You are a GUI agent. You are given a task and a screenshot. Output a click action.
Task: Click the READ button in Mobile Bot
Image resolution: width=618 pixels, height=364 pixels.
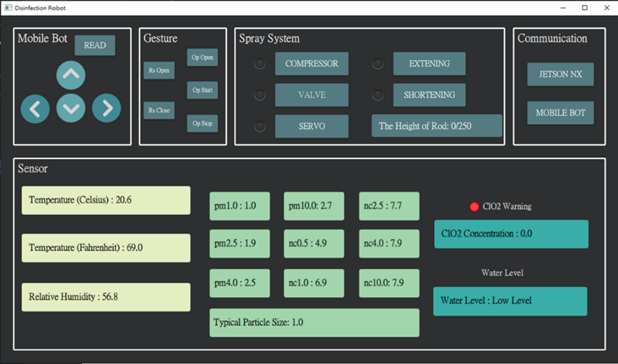(95, 45)
